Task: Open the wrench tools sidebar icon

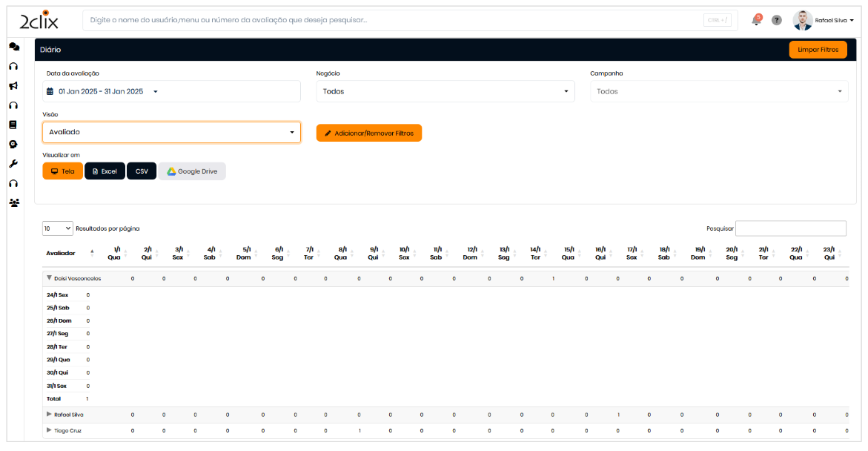Action: click(x=13, y=163)
